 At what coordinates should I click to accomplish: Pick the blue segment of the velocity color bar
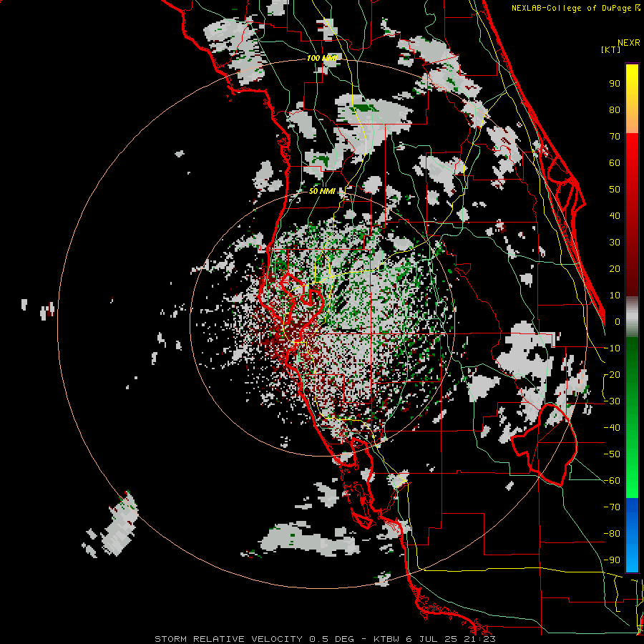click(632, 535)
